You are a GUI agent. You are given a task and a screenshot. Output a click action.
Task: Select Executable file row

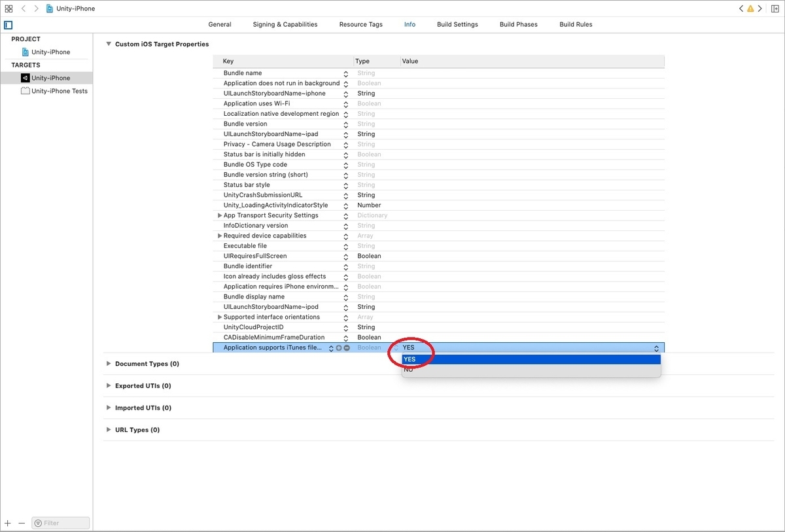point(439,246)
